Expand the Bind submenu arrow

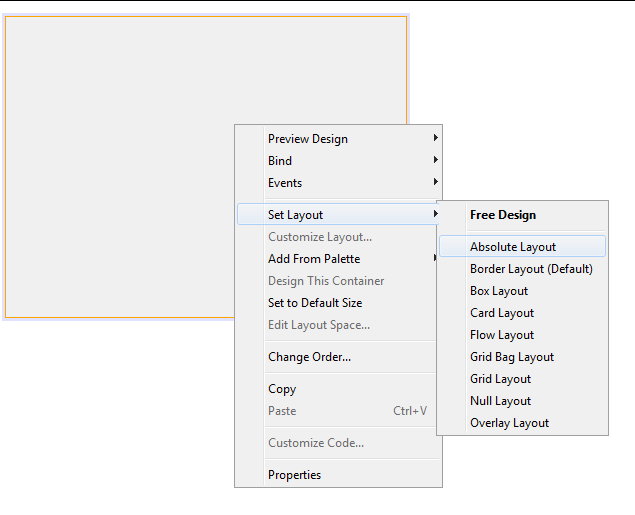pyautogui.click(x=435, y=160)
